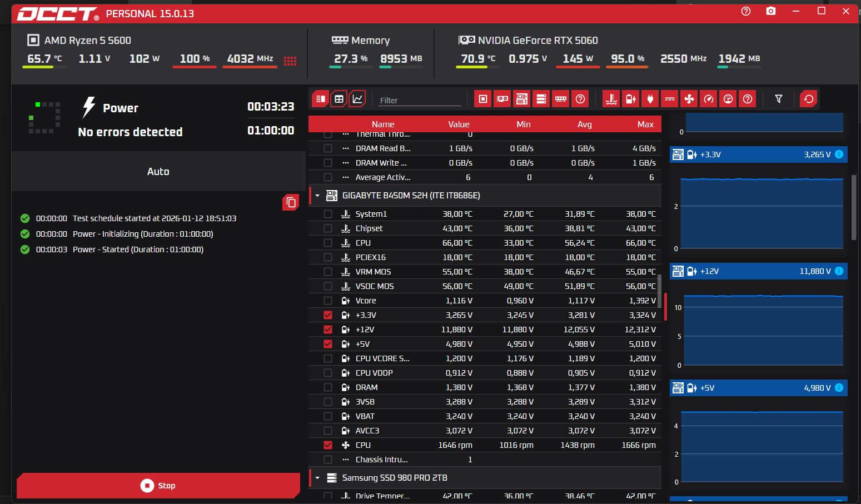
Task: Click the info icon on +5V graph
Action: (x=839, y=388)
